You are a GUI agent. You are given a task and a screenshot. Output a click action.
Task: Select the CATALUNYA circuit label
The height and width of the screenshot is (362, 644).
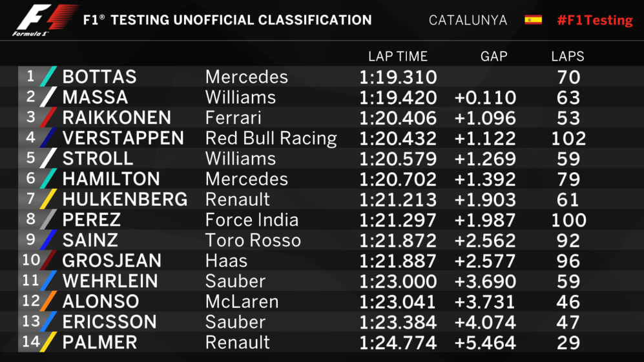pyautogui.click(x=468, y=20)
